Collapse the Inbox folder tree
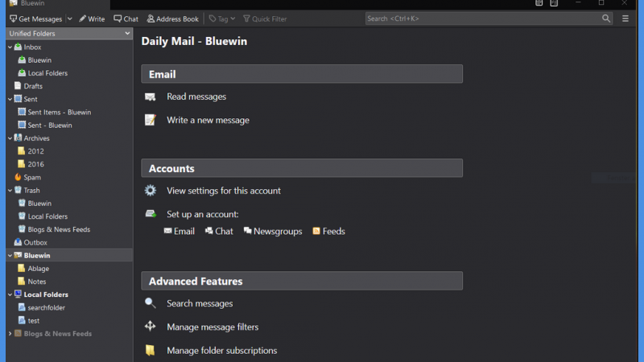The image size is (644, 362). tap(10, 47)
